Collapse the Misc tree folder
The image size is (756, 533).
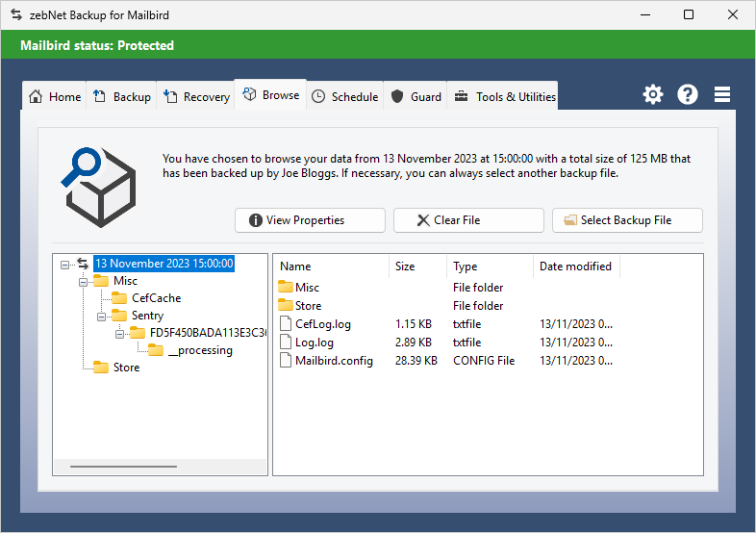click(x=83, y=281)
